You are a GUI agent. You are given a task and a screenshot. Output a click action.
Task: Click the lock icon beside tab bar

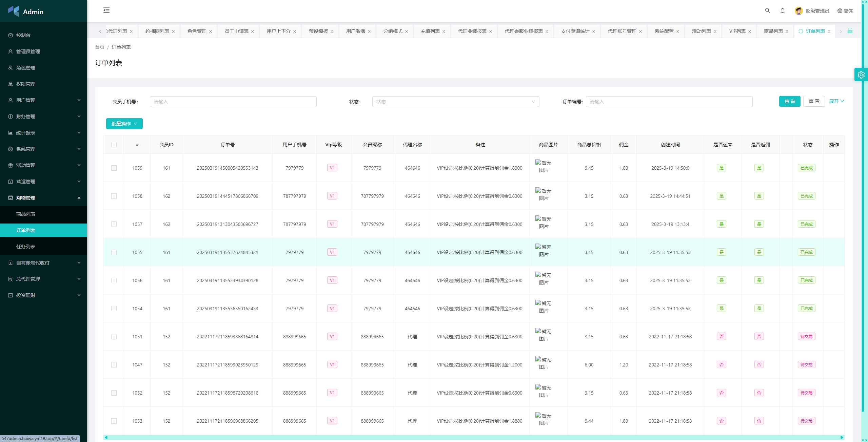coord(850,31)
